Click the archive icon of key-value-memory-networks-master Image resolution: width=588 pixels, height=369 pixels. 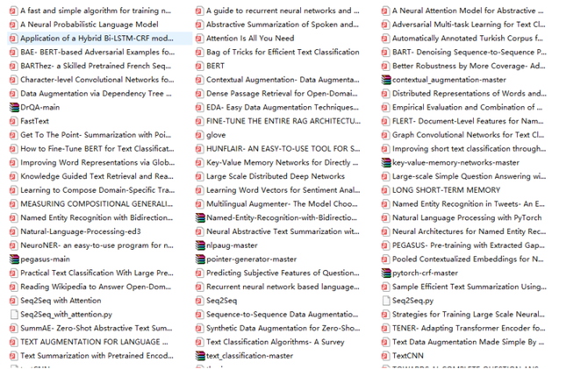coord(386,162)
